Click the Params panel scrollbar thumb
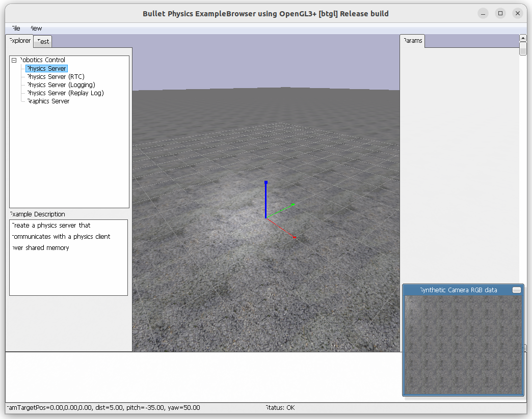The height and width of the screenshot is (419, 532). 523,48
